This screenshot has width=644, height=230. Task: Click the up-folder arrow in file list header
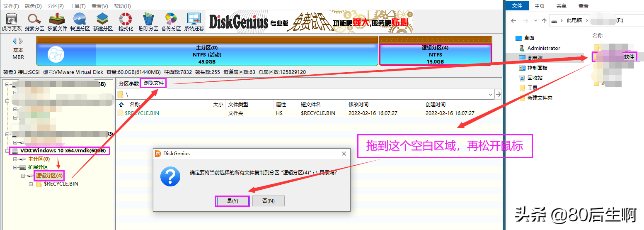click(x=121, y=105)
